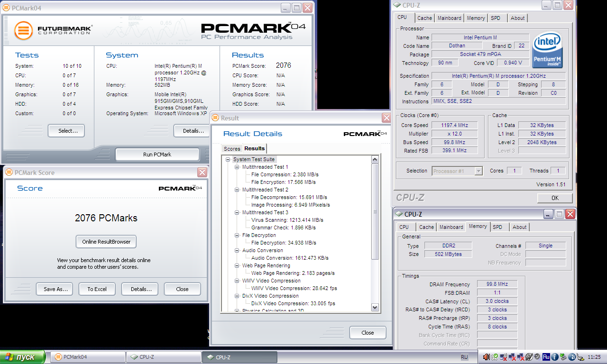Open Mainboard tab in top CPU-Z window

450,18
